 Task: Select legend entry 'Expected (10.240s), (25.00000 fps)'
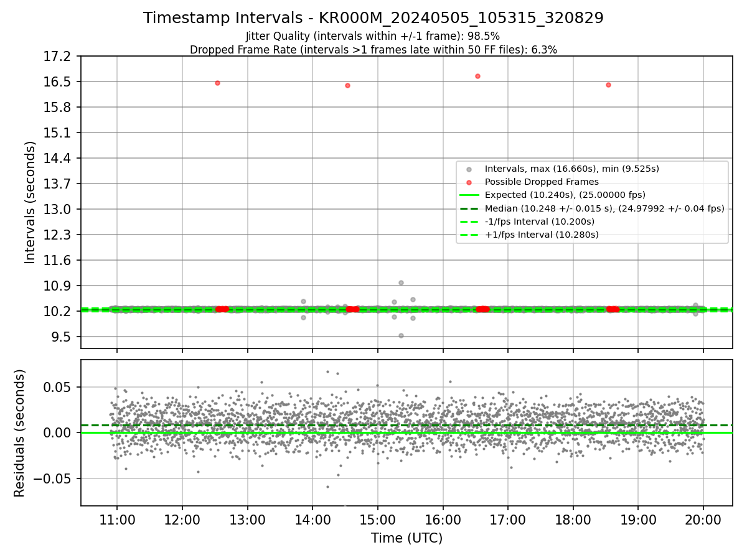[x=565, y=195]
